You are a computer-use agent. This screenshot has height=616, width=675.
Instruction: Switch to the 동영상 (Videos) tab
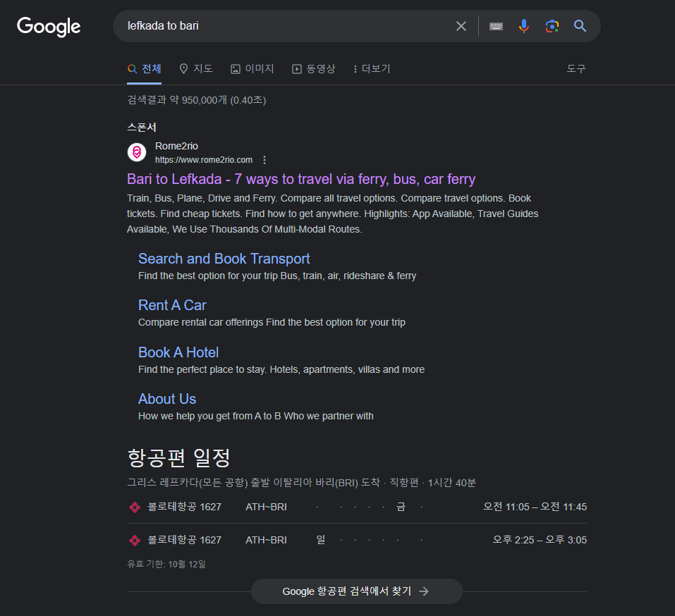[x=313, y=69]
